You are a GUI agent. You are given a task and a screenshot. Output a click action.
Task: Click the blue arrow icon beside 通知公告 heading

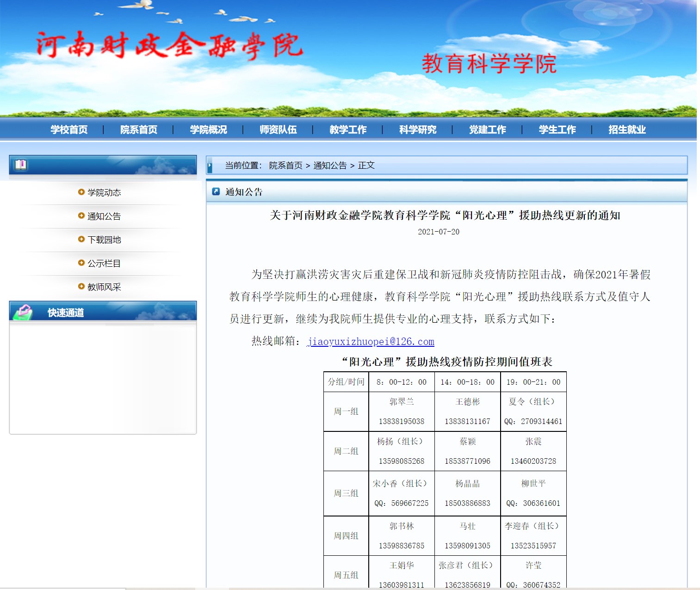point(216,191)
